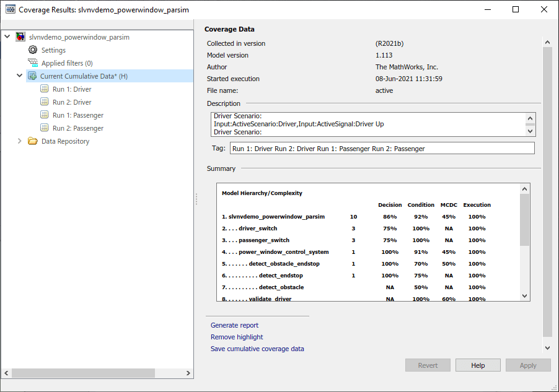
Task: Click the Run 1: Passenger data icon
Action: (x=44, y=115)
